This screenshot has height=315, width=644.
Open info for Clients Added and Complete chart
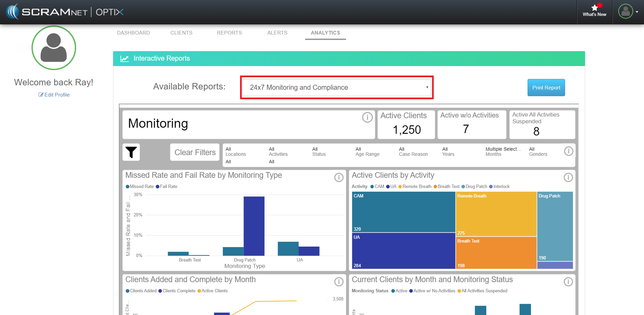point(339,282)
